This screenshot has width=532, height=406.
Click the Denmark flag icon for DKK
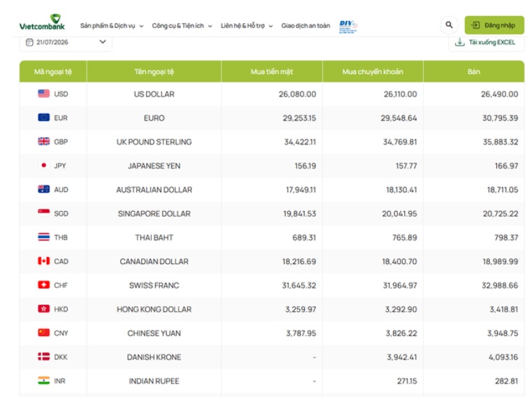pyautogui.click(x=44, y=356)
